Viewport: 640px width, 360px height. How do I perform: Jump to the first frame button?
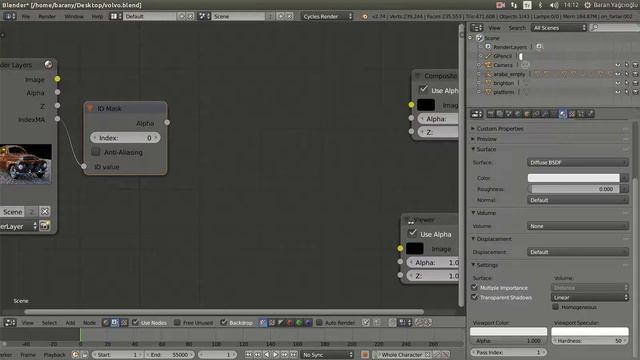[249, 355]
